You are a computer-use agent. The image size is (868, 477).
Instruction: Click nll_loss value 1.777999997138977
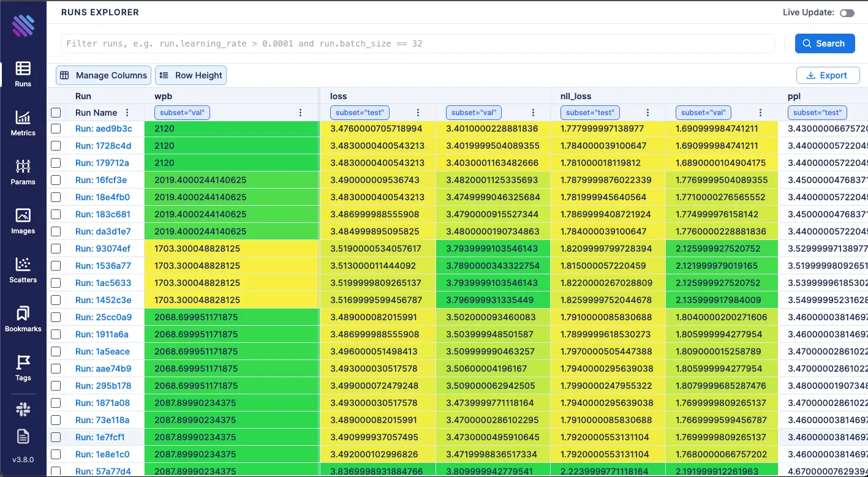[x=602, y=129]
